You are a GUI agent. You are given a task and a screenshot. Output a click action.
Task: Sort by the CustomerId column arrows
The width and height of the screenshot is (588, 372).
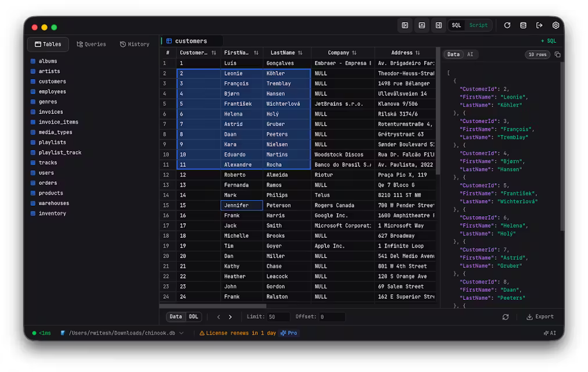click(214, 53)
